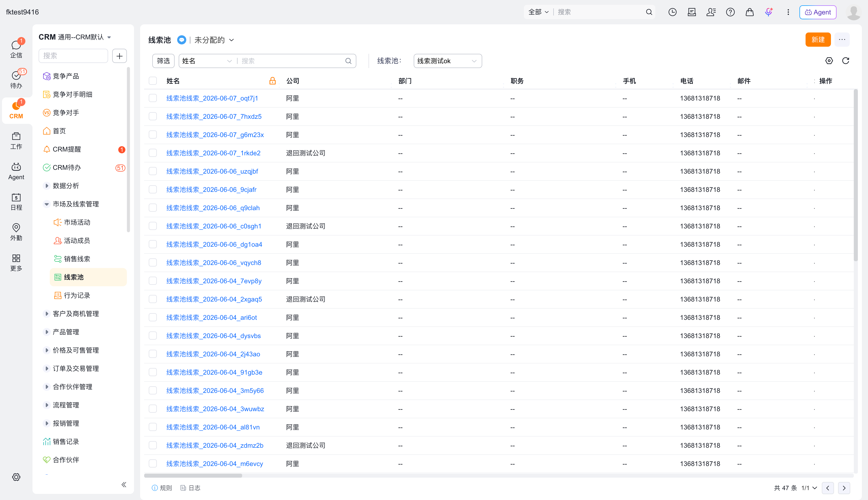Image resolution: width=868 pixels, height=500 pixels.
Task: Check the row for g6m23x lead
Action: tap(153, 135)
